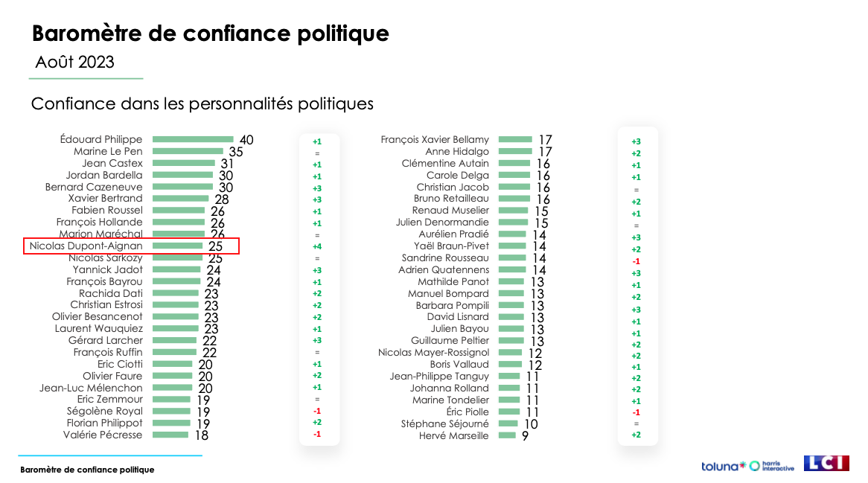The height and width of the screenshot is (483, 868).
Task: Click the name Jean-Luc Mélenchon
Action: (x=91, y=388)
